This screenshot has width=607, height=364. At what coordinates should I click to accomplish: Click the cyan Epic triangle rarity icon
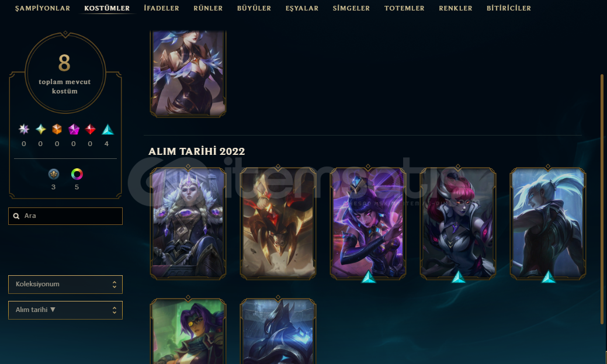[107, 129]
